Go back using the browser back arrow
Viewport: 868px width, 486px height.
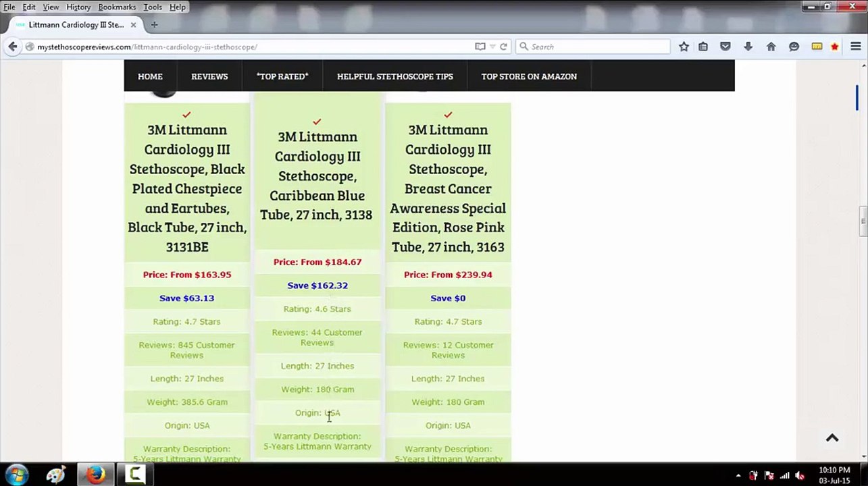[x=13, y=47]
